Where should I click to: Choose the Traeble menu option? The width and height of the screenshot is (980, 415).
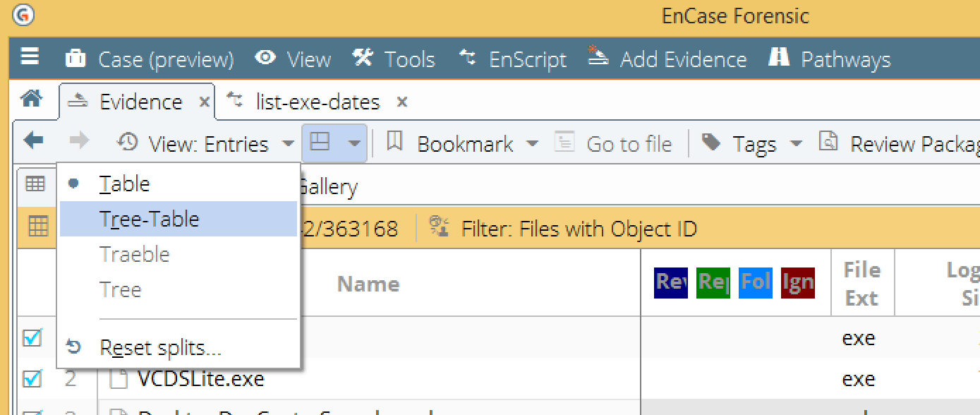179,254
